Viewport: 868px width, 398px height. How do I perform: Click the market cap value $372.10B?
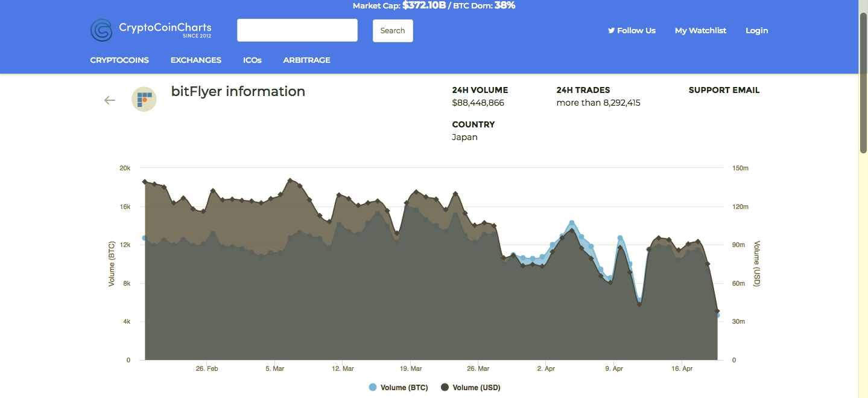[424, 5]
